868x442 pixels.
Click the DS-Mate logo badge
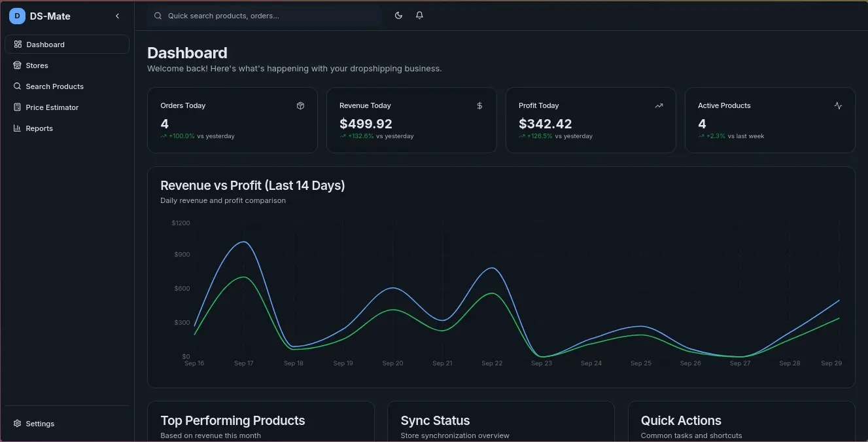point(17,16)
